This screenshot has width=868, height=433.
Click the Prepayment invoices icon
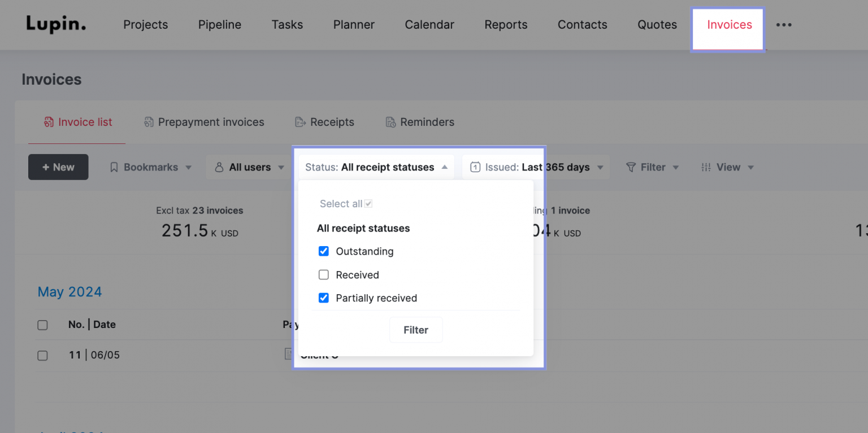[149, 122]
